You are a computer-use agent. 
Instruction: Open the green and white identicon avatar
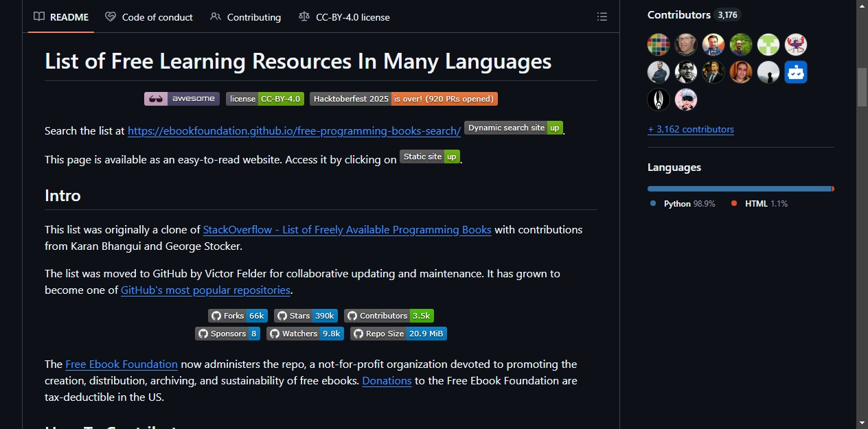pos(768,45)
